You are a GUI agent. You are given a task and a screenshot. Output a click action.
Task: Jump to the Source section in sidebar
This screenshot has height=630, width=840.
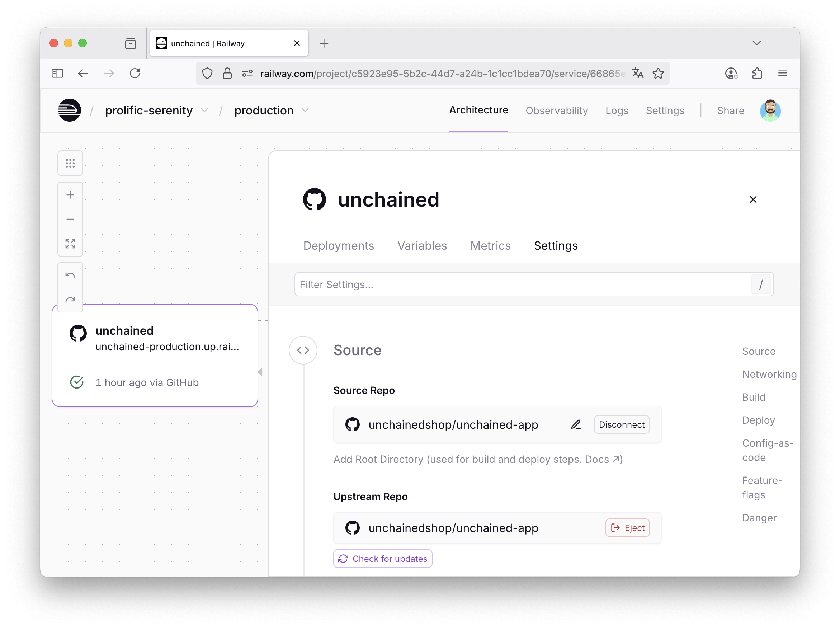tap(758, 351)
